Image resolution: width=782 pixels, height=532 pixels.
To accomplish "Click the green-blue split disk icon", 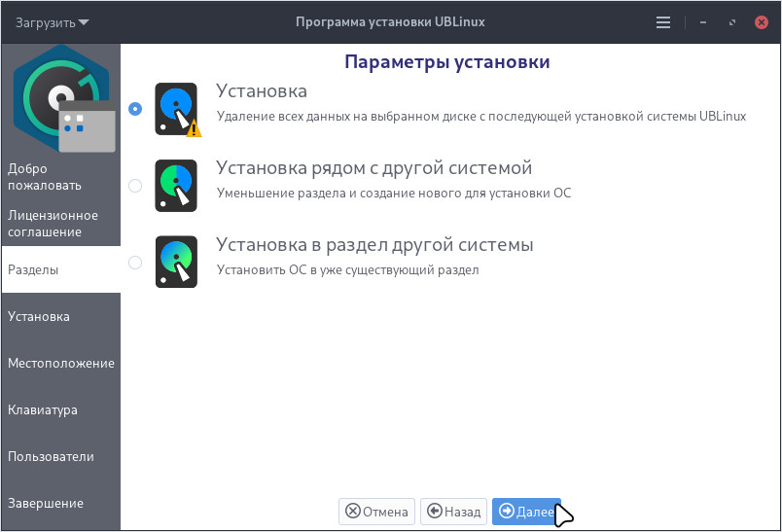I will click(x=176, y=186).
